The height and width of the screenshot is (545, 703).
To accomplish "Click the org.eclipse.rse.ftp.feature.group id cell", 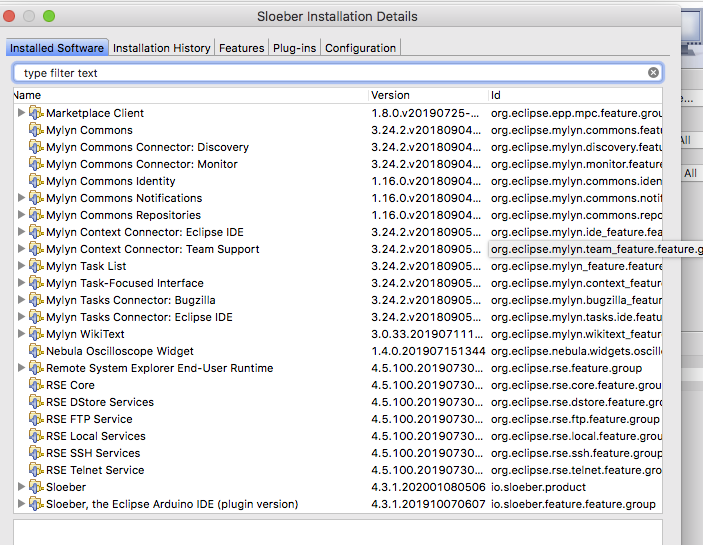I will point(575,420).
